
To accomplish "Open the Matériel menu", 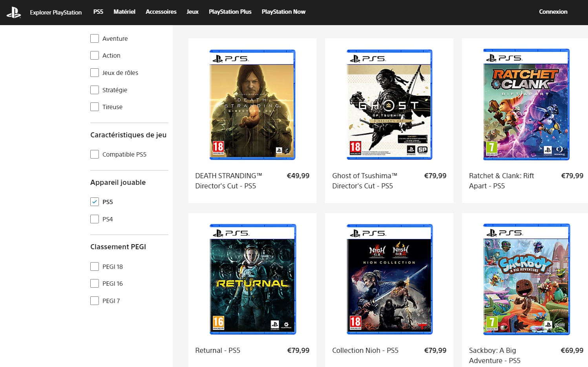I will click(124, 12).
